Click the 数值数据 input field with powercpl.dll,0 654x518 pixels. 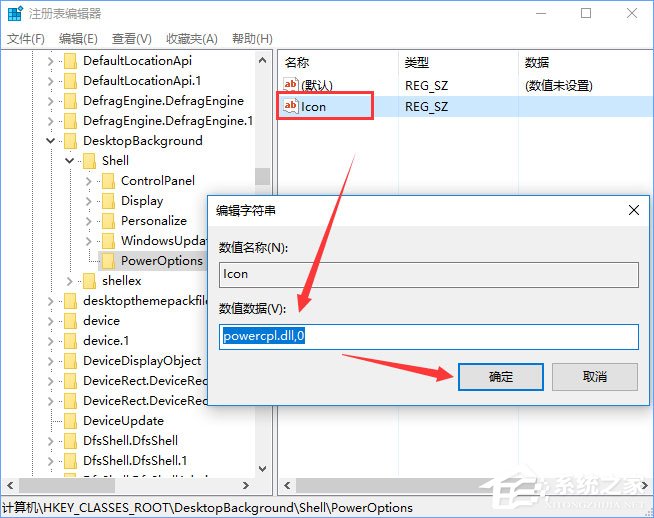(429, 337)
